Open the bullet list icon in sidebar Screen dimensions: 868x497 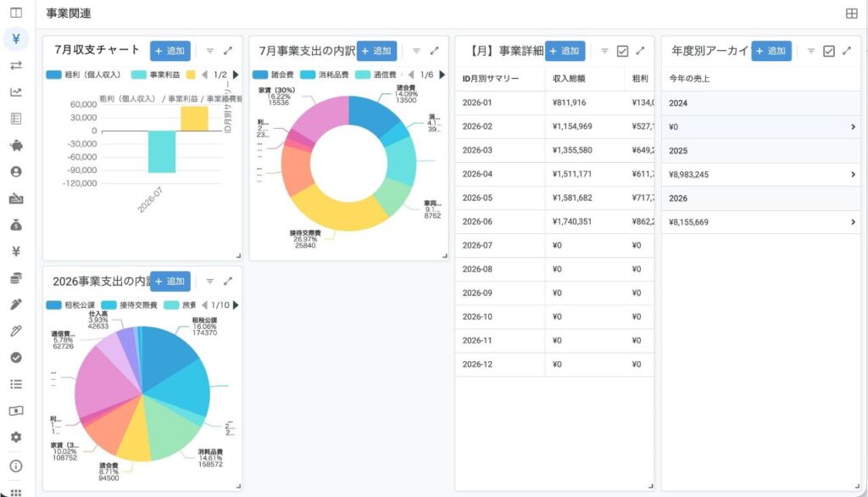point(16,384)
